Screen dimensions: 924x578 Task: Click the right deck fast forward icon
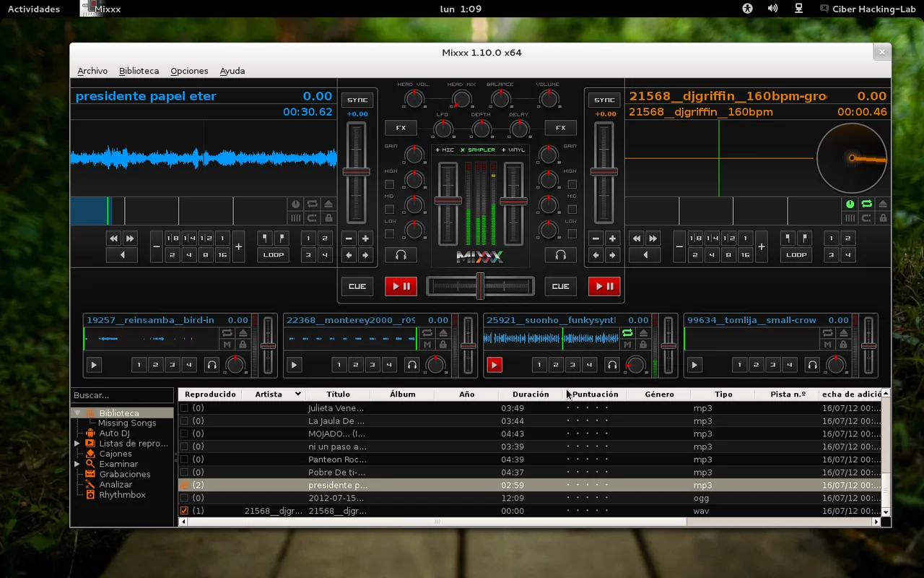point(653,238)
